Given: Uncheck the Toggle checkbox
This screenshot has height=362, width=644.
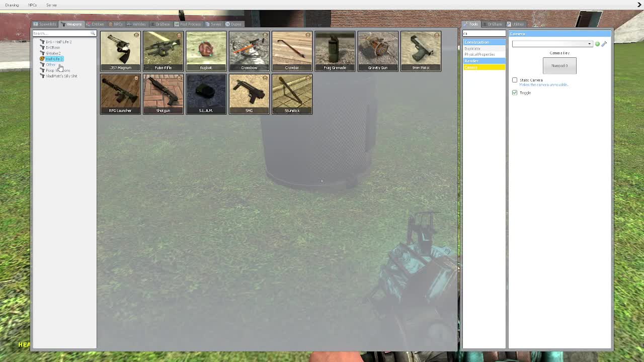Looking at the screenshot, I should coord(515,93).
